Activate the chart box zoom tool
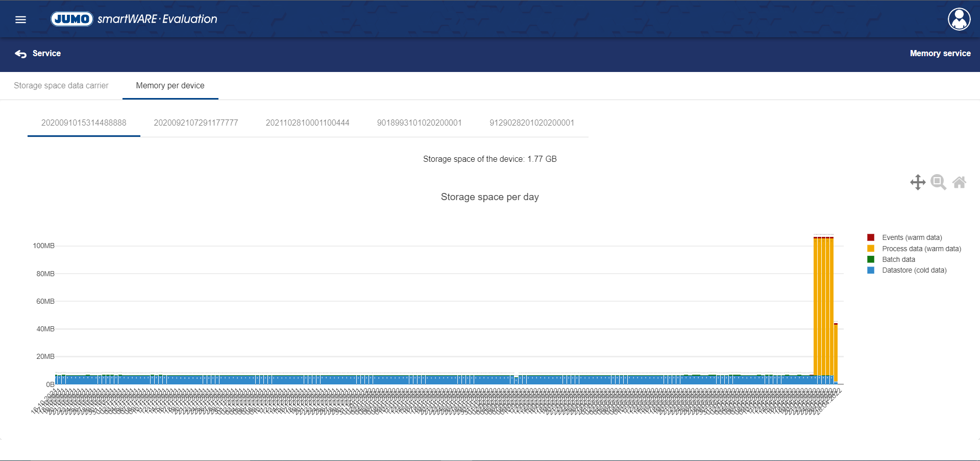The height and width of the screenshot is (461, 980). click(938, 182)
